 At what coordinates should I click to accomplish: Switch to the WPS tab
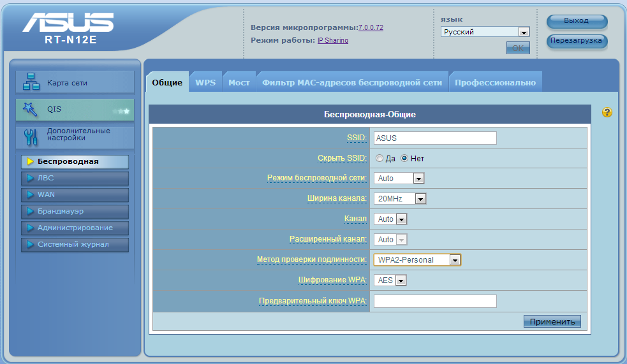[205, 83]
